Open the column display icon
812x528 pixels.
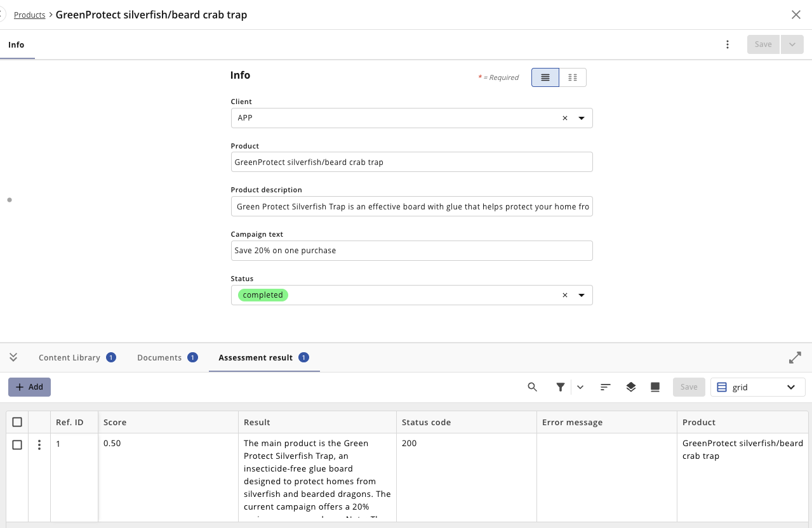click(655, 387)
